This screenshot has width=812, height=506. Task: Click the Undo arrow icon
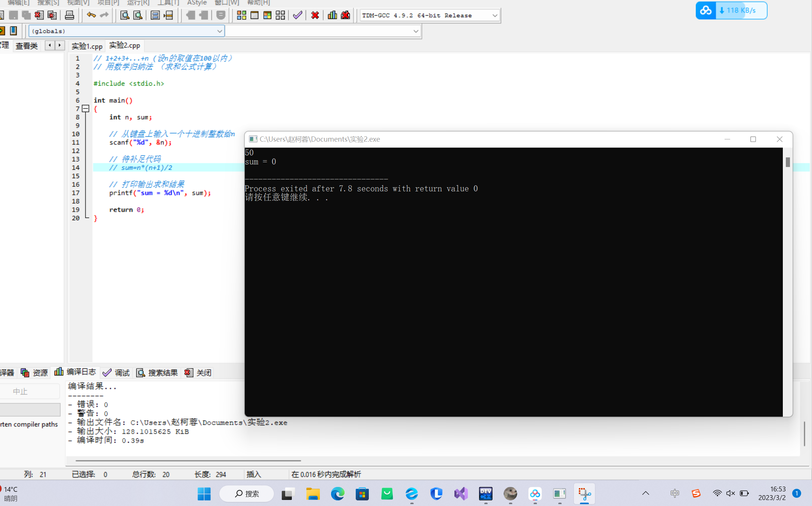pos(91,15)
